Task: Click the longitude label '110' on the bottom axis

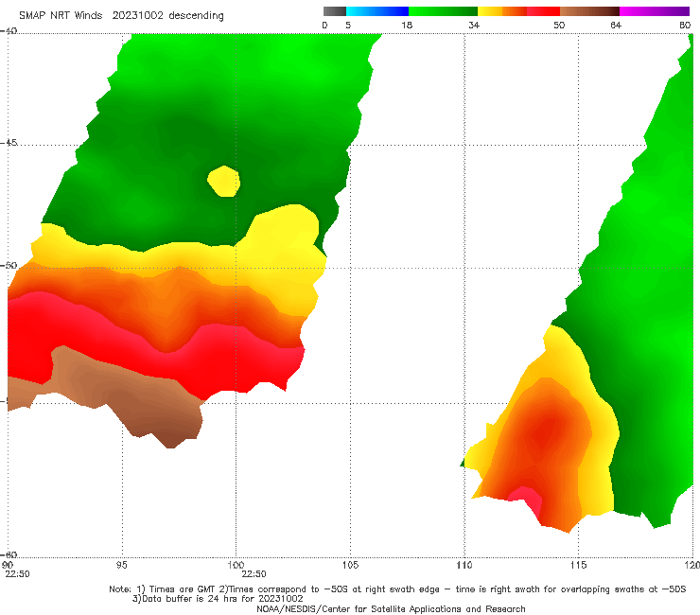Action: [x=464, y=565]
